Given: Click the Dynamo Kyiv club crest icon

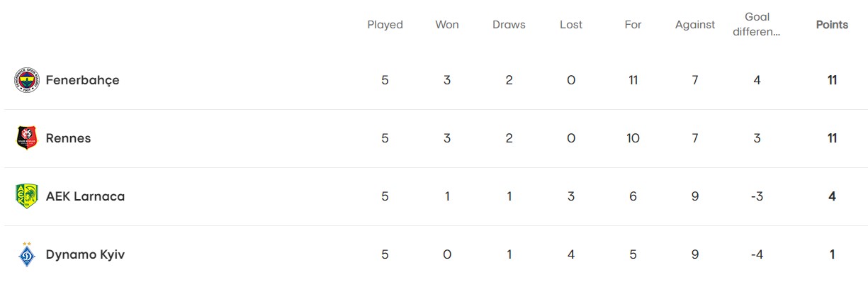Looking at the screenshot, I should pos(27,253).
